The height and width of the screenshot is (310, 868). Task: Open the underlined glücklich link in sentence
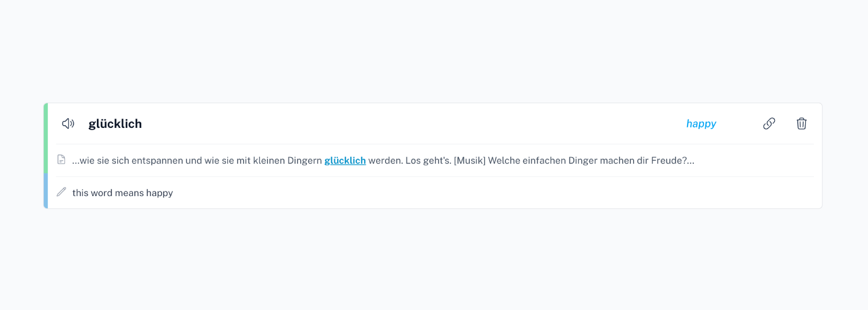click(x=345, y=160)
